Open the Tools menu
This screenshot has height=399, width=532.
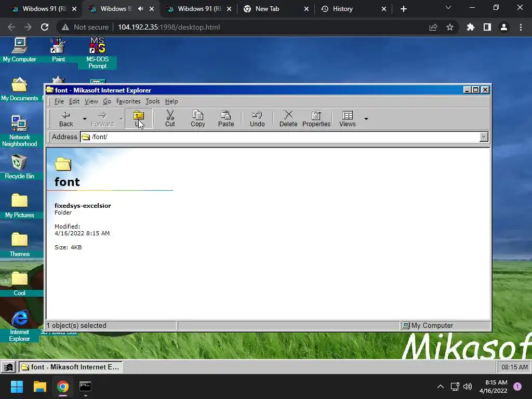(x=152, y=101)
